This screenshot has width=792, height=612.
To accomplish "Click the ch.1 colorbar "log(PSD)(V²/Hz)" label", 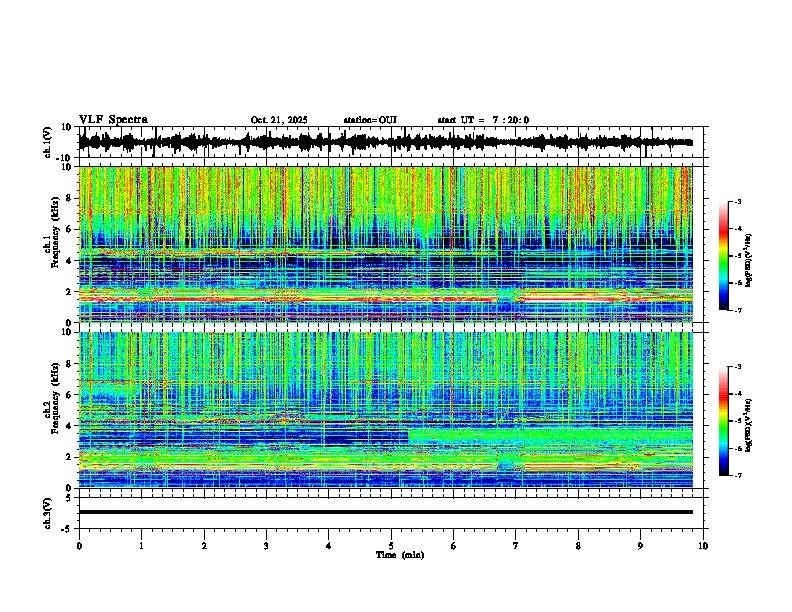I will tap(749, 261).
